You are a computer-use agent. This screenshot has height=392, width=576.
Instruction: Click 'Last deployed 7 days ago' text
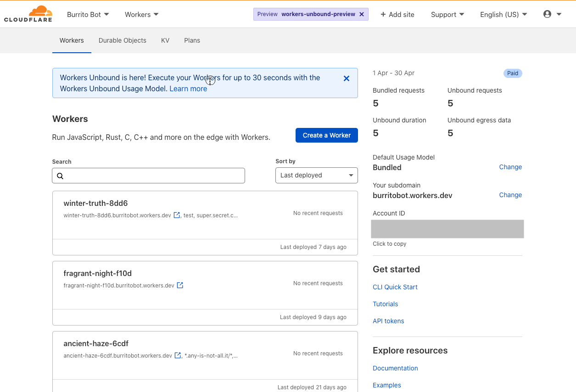313,247
